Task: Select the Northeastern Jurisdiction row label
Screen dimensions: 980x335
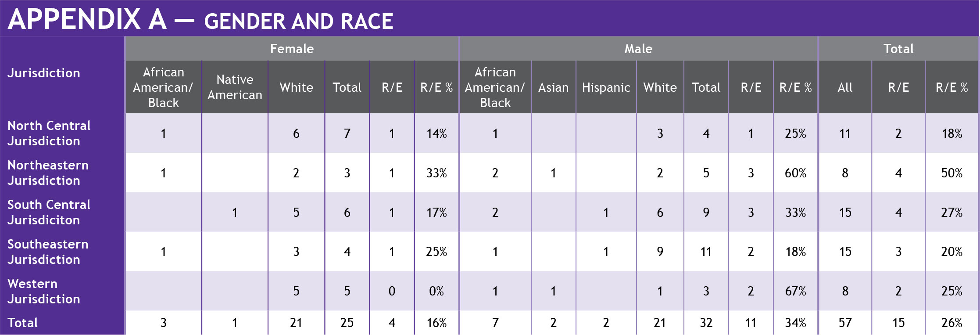Action: pyautogui.click(x=48, y=173)
